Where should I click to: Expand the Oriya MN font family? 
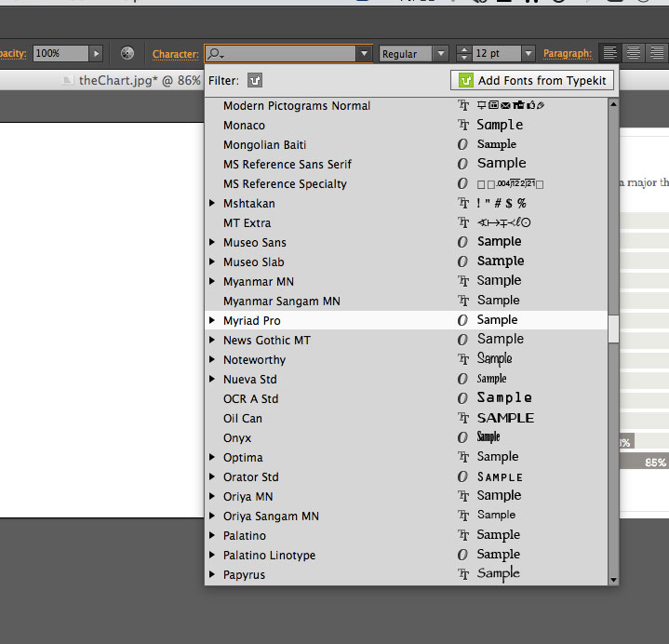[x=212, y=496]
